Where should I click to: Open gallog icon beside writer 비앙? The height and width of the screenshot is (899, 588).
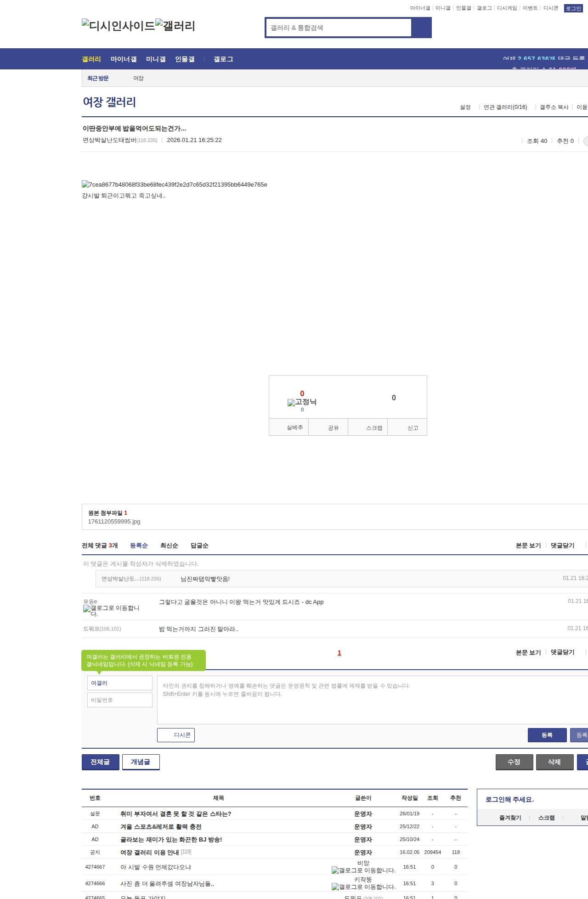tap(364, 870)
